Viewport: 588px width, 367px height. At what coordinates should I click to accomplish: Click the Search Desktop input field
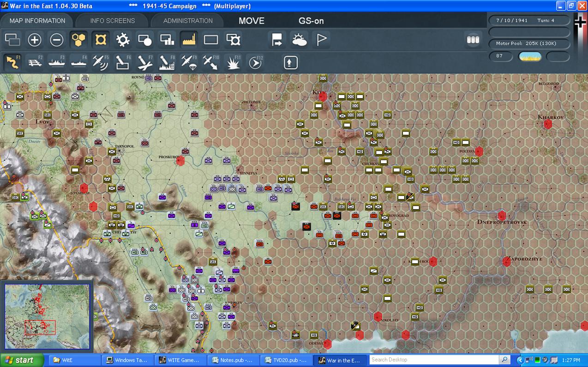coord(434,360)
